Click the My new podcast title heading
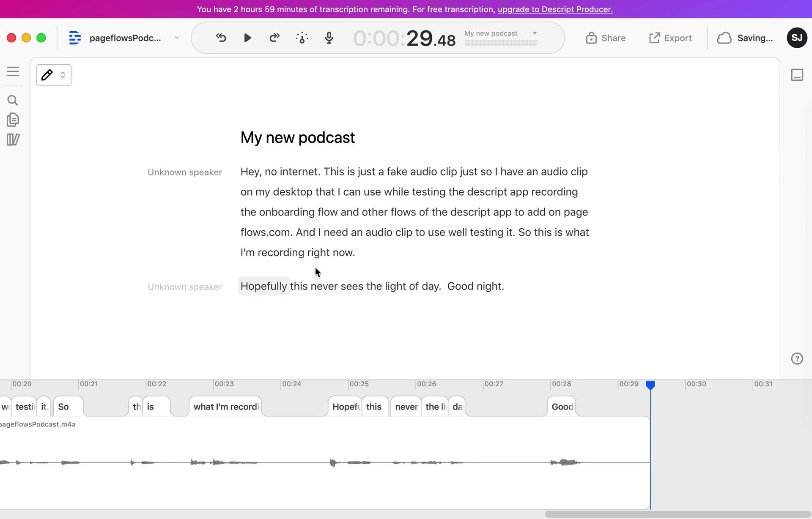The image size is (812, 519). click(x=298, y=137)
